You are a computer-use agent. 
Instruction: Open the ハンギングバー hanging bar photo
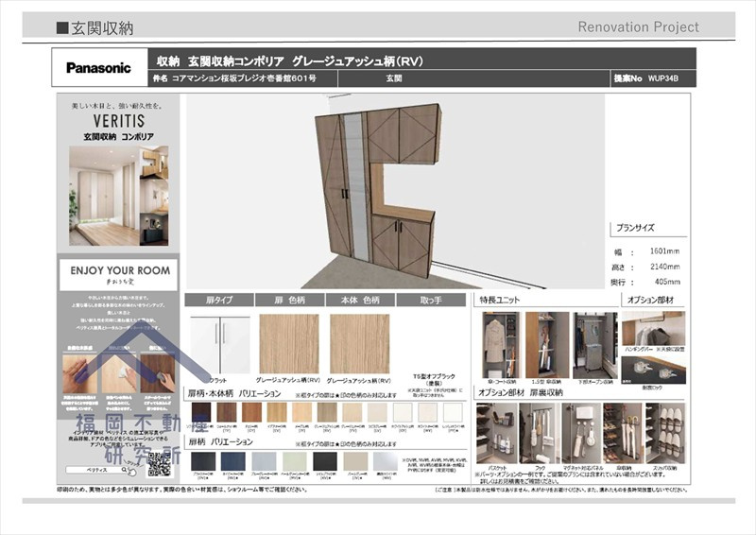(x=653, y=328)
